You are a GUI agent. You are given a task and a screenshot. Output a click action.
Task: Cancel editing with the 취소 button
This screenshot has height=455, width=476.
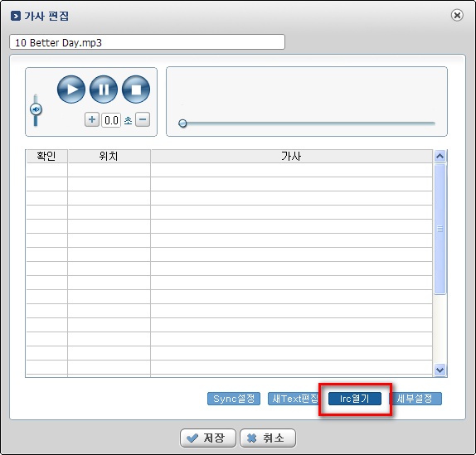[268, 438]
